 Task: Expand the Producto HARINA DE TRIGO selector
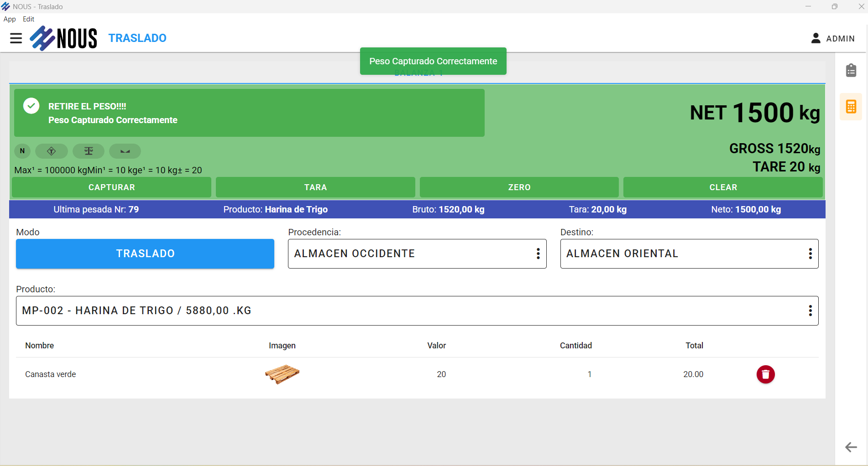[810, 311]
